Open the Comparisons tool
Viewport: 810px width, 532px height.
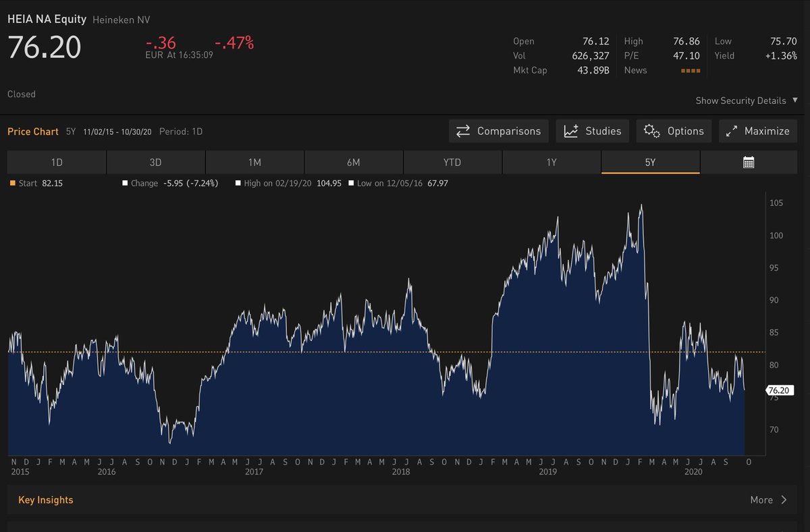(499, 131)
